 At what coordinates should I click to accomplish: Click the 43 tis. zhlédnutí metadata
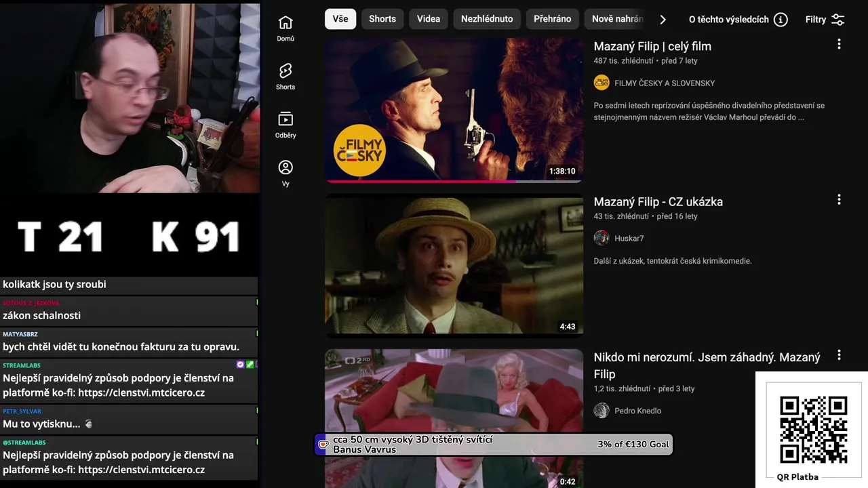[620, 217]
